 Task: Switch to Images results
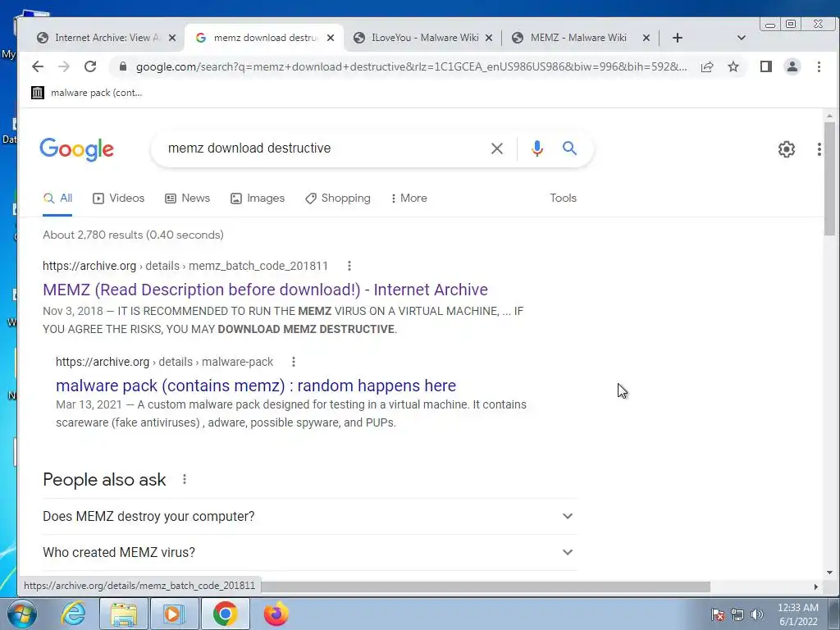coord(257,199)
